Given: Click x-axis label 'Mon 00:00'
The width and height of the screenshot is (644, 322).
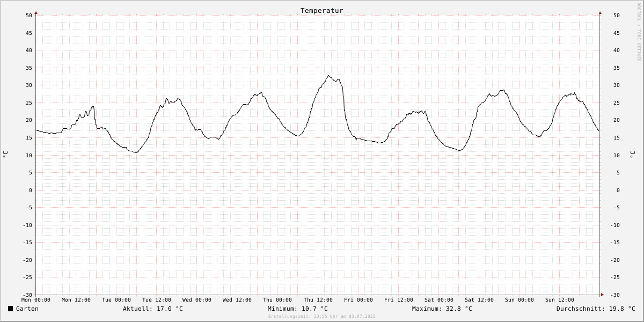Looking at the screenshot, I should pos(36,300).
